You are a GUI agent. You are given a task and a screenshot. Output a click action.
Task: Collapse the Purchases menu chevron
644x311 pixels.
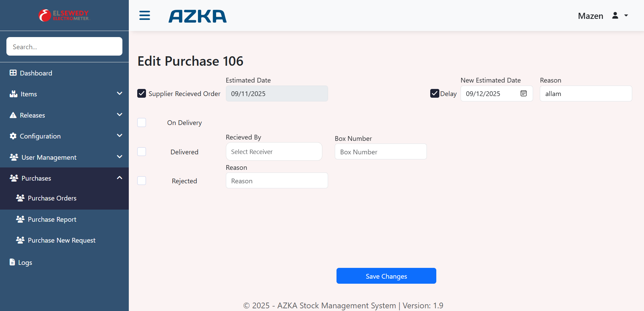pos(119,178)
